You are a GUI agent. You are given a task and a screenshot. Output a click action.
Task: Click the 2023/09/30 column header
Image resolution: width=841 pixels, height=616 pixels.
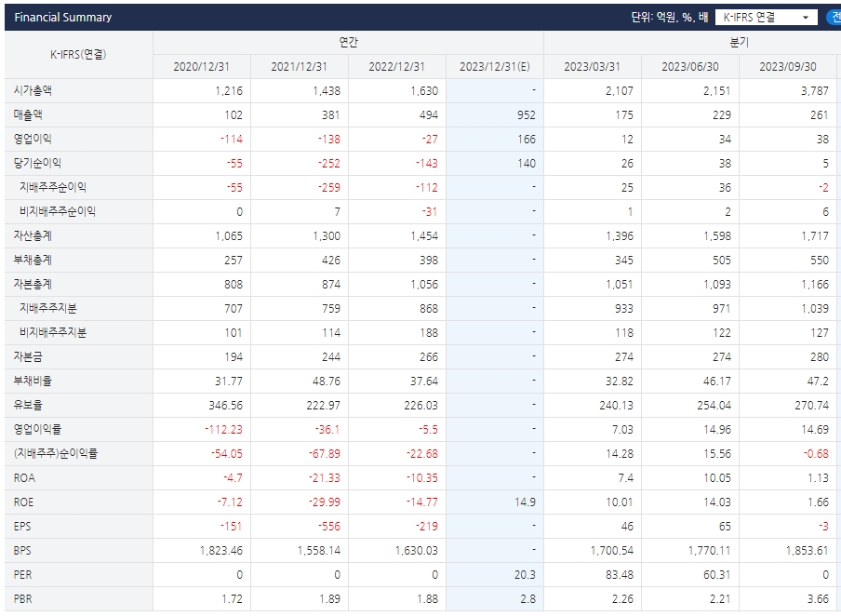click(x=787, y=67)
